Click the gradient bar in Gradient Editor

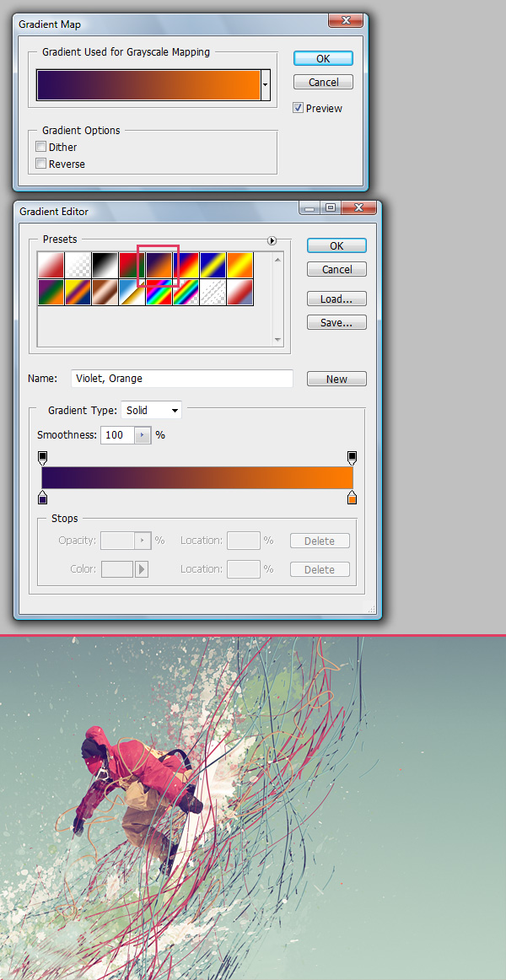(197, 477)
